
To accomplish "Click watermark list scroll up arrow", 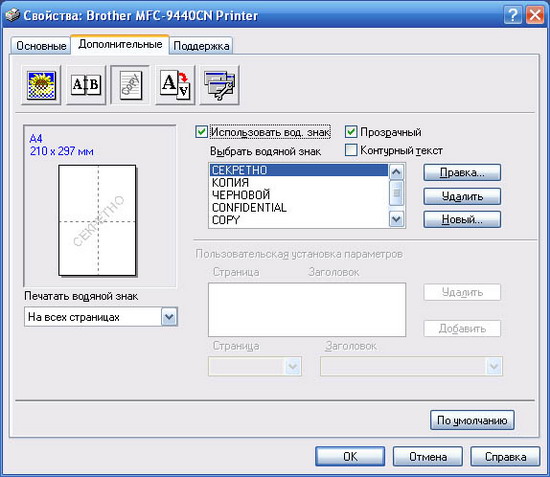I will coord(396,172).
